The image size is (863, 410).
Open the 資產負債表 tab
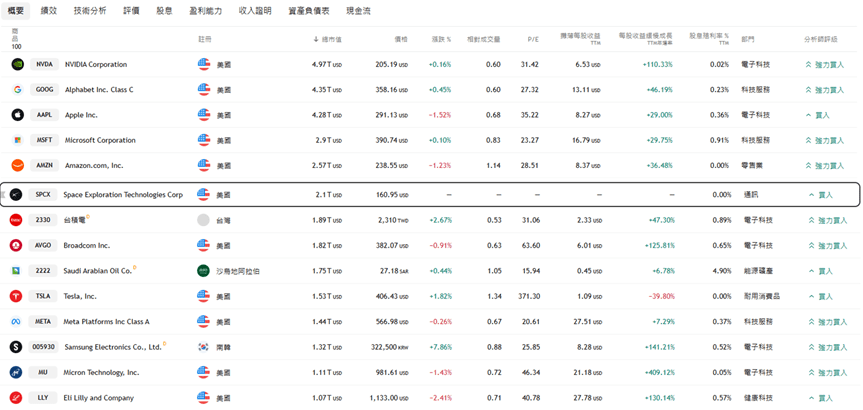coord(309,10)
